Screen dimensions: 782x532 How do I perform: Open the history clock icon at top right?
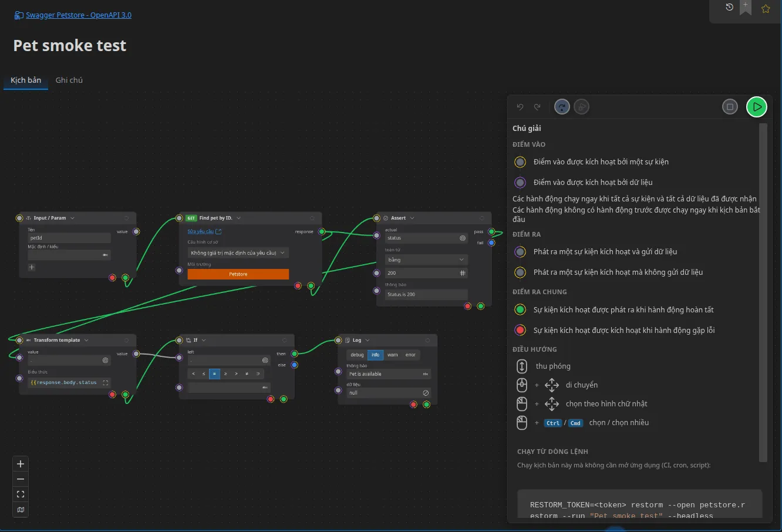tap(729, 8)
